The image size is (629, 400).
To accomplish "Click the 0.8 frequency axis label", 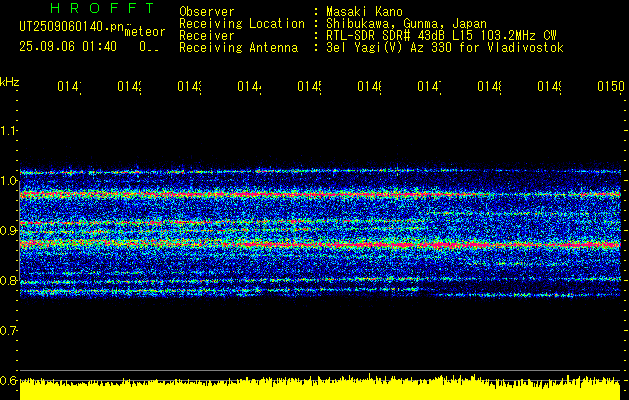I will (x=8, y=280).
